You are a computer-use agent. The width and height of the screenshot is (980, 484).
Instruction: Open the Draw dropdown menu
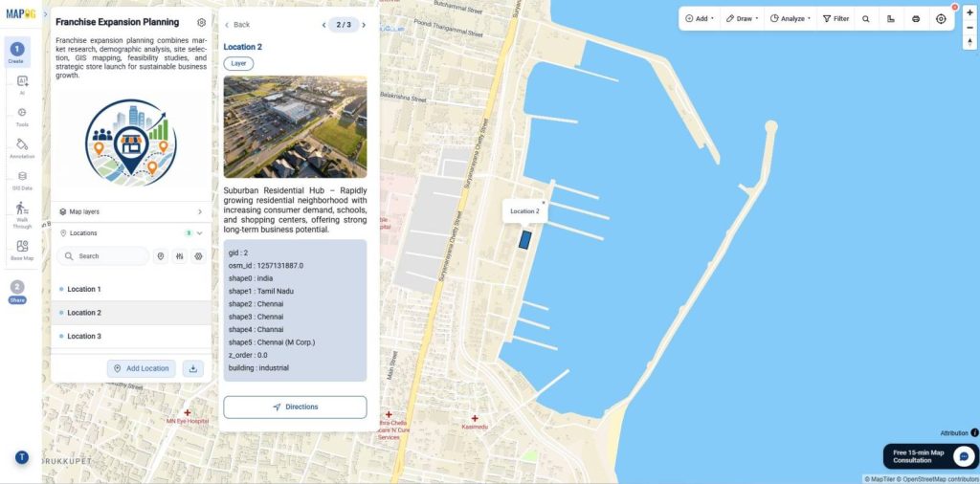click(743, 19)
